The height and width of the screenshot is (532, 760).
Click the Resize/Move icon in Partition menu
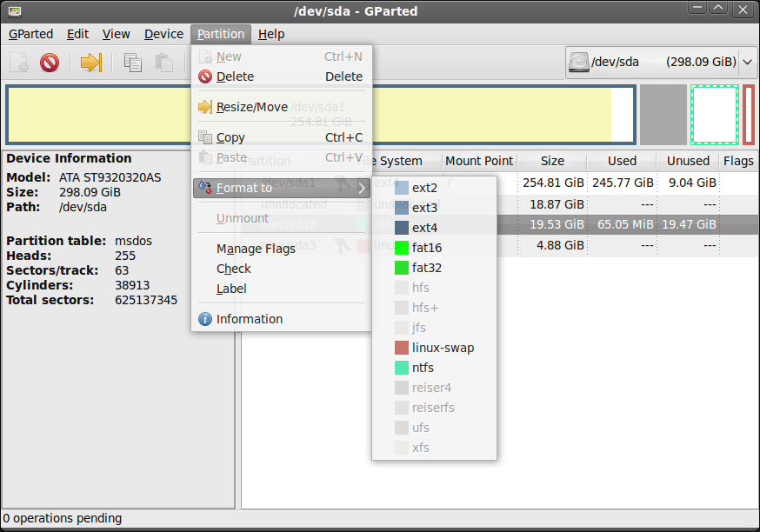(205, 107)
